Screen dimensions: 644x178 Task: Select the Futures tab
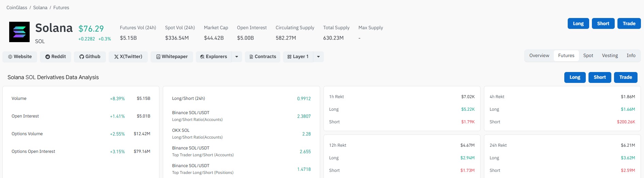tap(566, 56)
